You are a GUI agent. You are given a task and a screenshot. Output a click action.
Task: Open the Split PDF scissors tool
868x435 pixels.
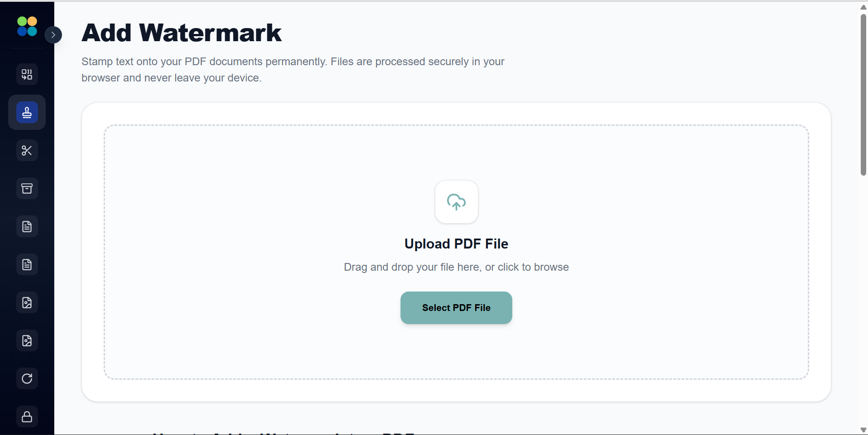pos(27,150)
